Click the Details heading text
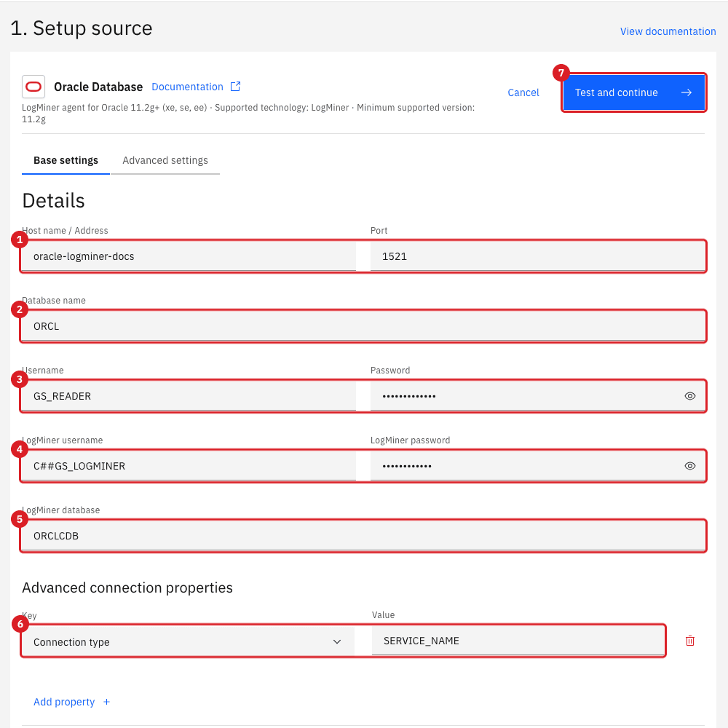 point(53,201)
